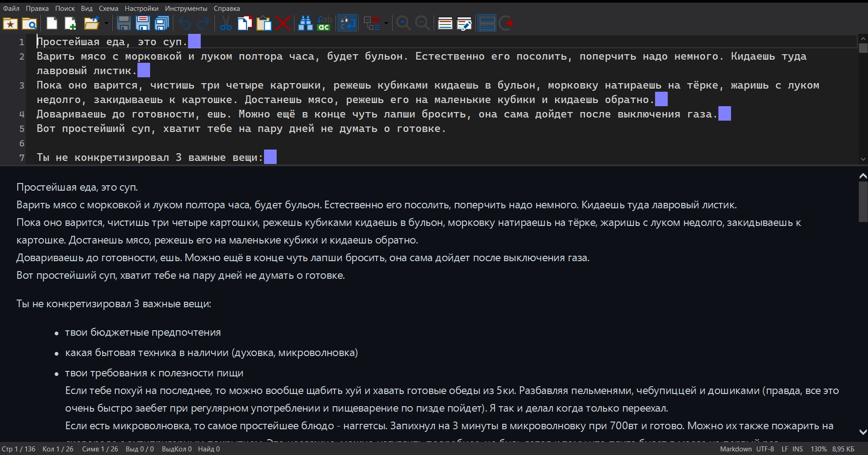This screenshot has height=455, width=868.
Task: Click 'Простейшая еда, это суп.' in preview
Action: (x=77, y=187)
